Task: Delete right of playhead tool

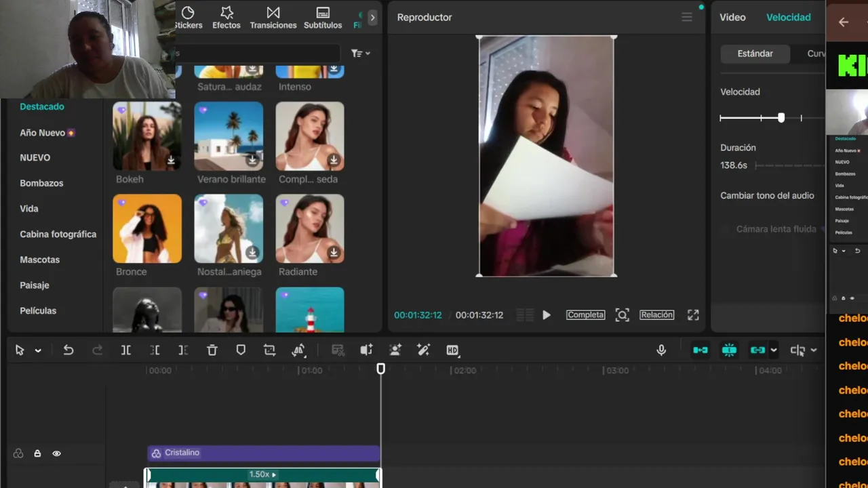Action: coord(183,350)
